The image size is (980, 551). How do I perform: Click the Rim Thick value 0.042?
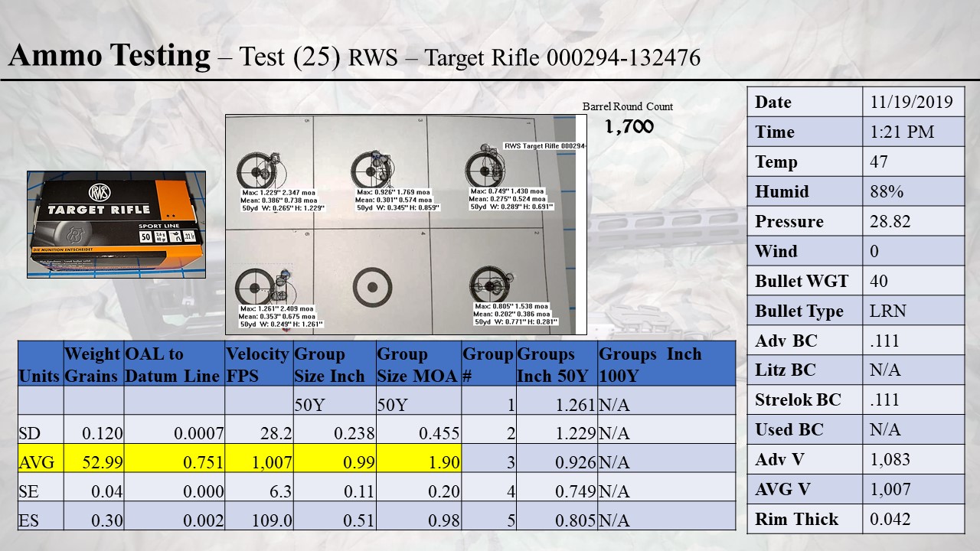pos(890,520)
